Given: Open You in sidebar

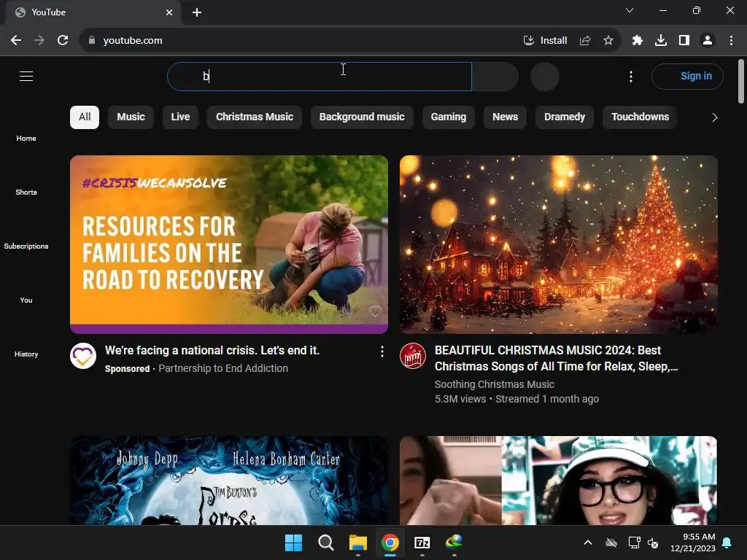Looking at the screenshot, I should pos(26,300).
